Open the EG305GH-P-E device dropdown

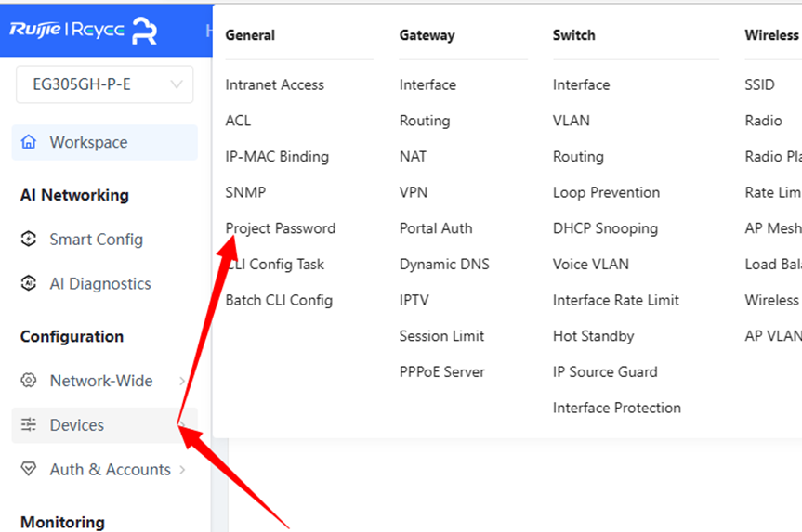[105, 84]
